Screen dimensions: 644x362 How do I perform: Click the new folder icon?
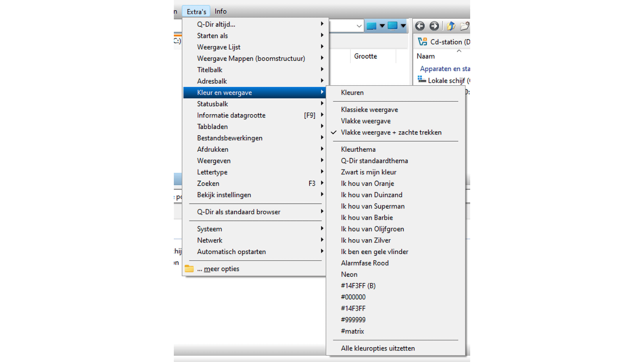point(465,26)
